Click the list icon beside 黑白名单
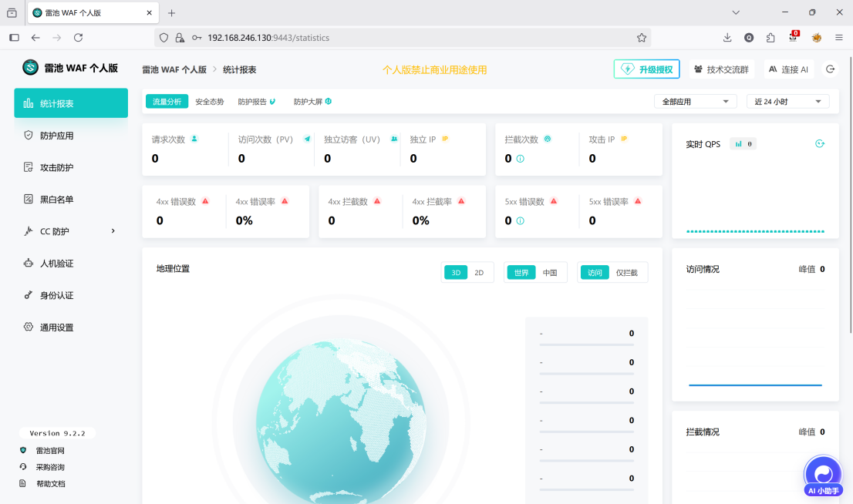Screen dimensions: 853x504 [29, 199]
